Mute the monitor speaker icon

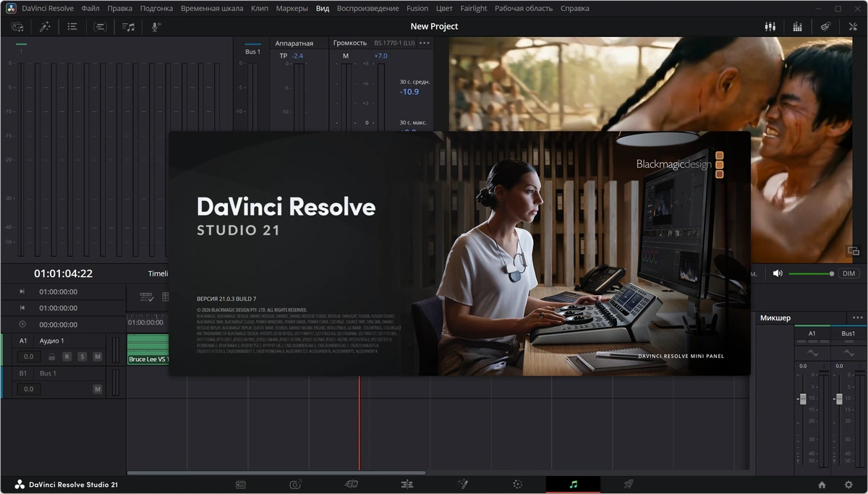click(778, 273)
